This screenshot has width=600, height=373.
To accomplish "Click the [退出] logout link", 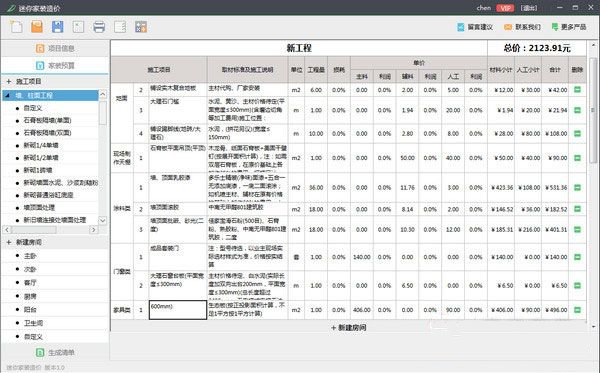I will (x=529, y=8).
